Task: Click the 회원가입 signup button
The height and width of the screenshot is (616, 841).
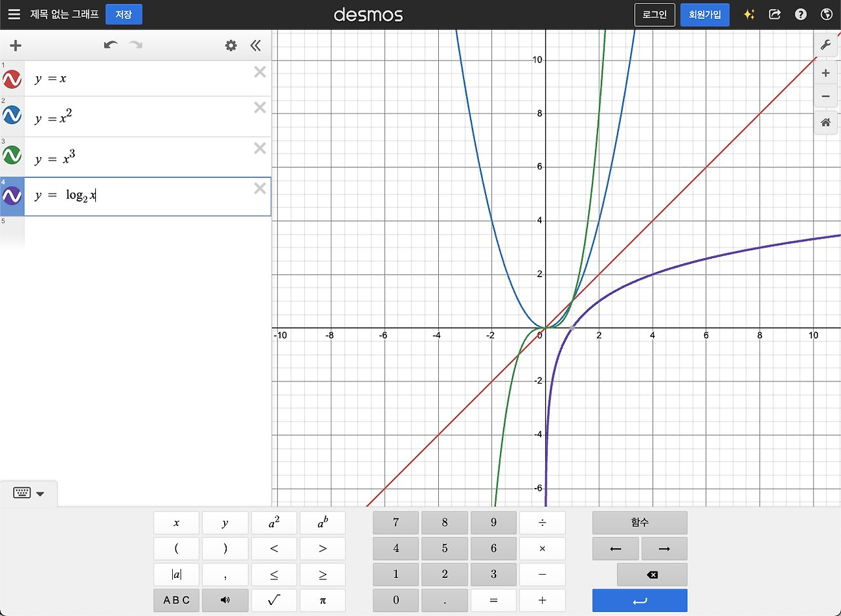Action: pyautogui.click(x=704, y=14)
